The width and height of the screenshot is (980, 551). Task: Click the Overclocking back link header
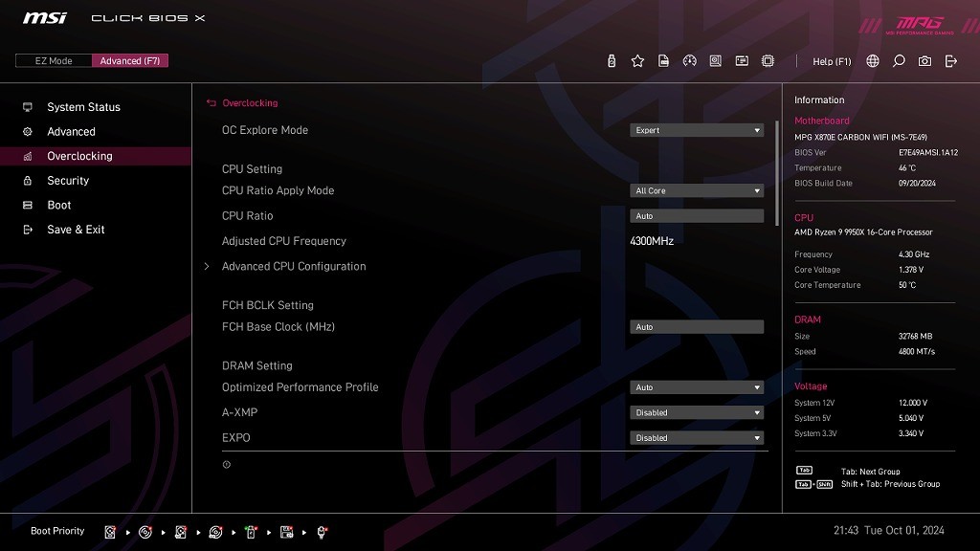click(x=249, y=103)
